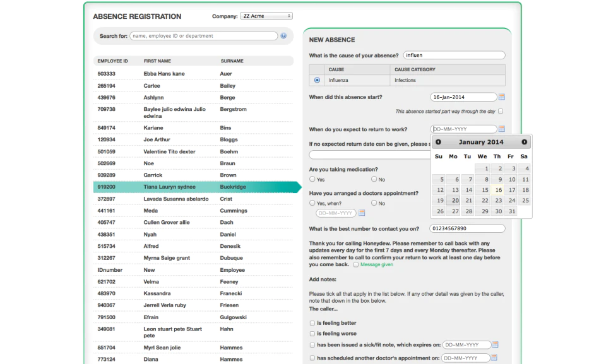Open calendar icon for doctor's appointment date
This screenshot has width=606, height=364.
point(362,213)
